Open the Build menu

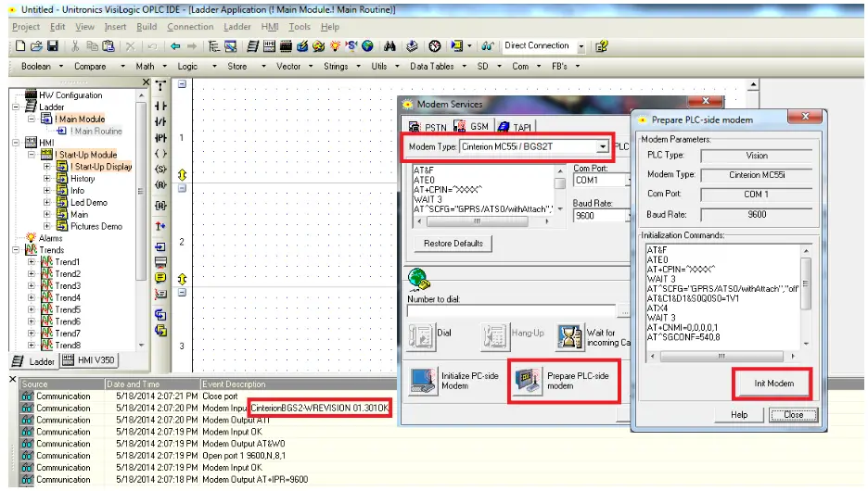pos(147,27)
